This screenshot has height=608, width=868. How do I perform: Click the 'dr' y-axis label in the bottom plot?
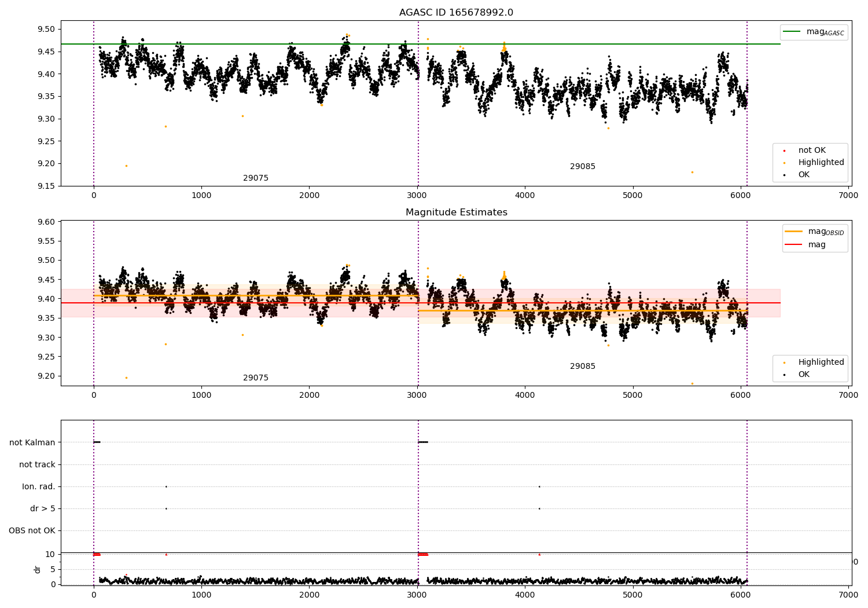point(38,569)
